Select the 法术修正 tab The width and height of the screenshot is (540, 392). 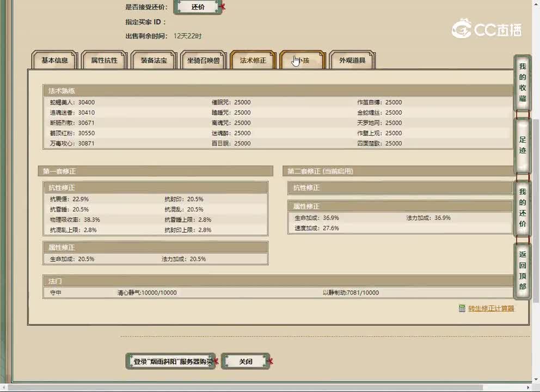253,60
